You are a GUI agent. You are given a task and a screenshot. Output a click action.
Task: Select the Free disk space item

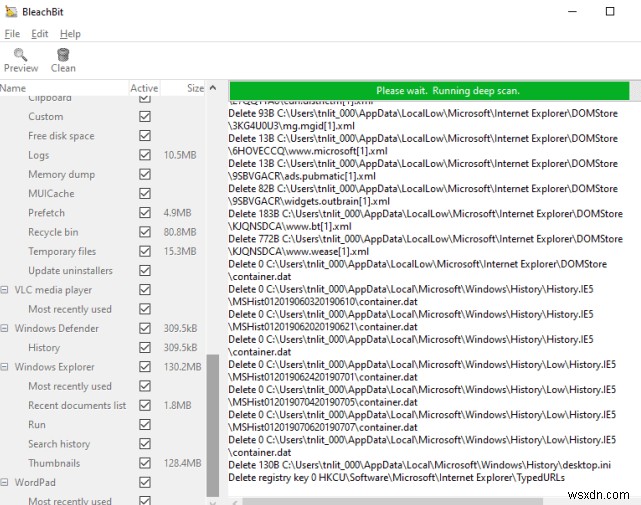click(61, 136)
